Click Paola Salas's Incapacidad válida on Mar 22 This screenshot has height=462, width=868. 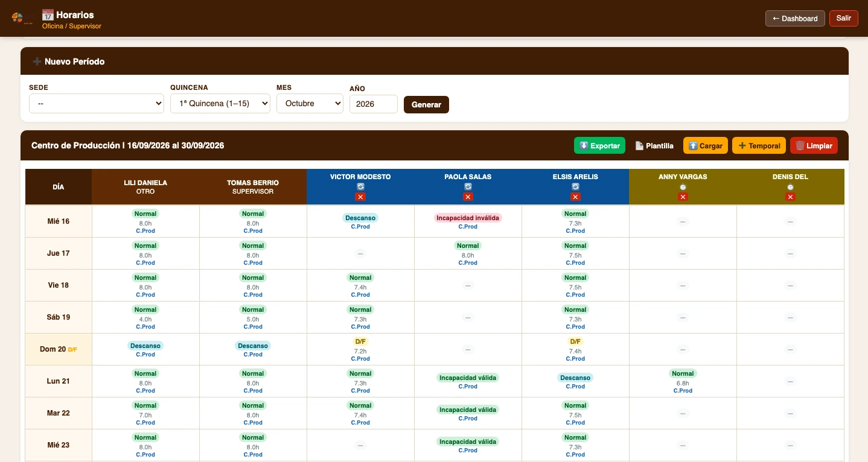pyautogui.click(x=468, y=413)
